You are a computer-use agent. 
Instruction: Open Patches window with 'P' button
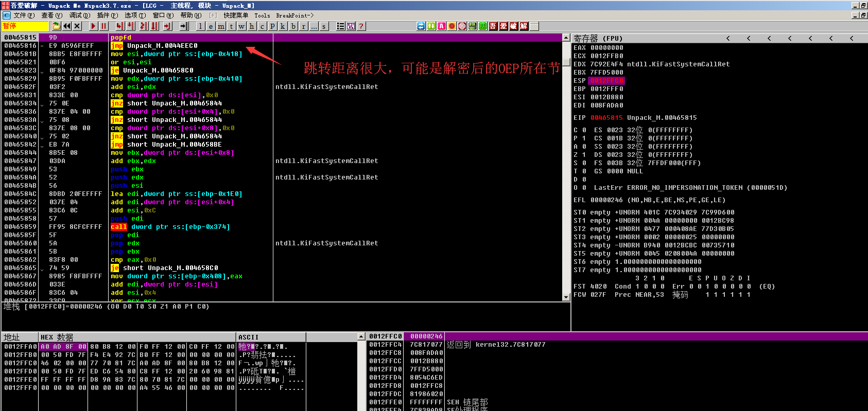click(272, 26)
